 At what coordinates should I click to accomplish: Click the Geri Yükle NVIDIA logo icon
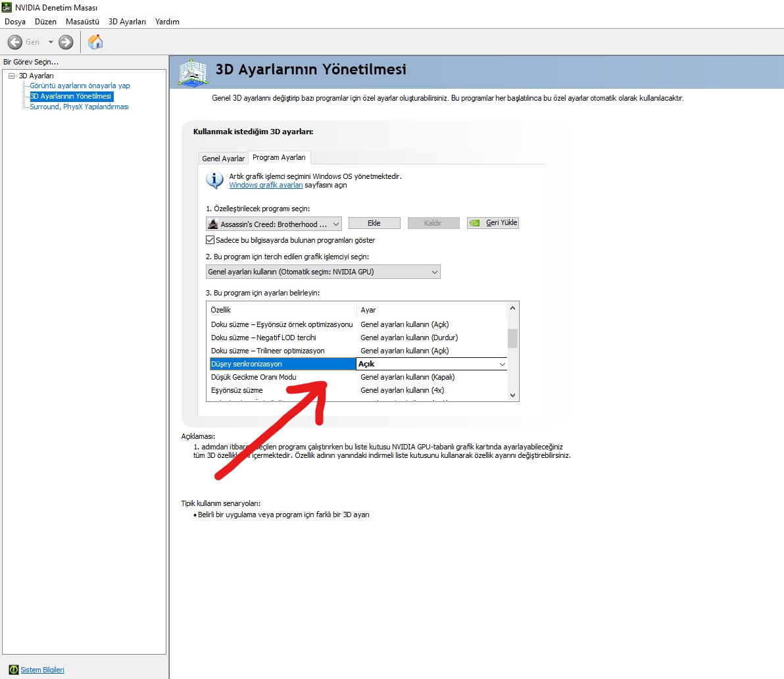(x=474, y=223)
